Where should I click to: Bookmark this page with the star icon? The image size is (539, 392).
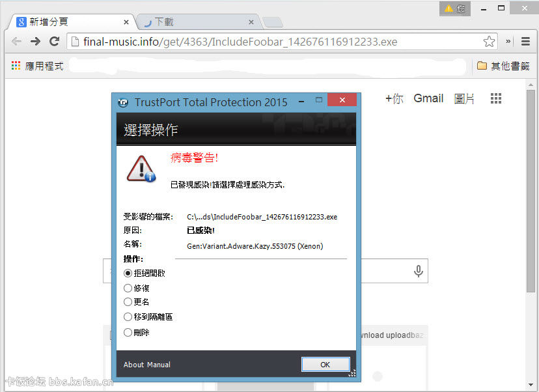[489, 42]
